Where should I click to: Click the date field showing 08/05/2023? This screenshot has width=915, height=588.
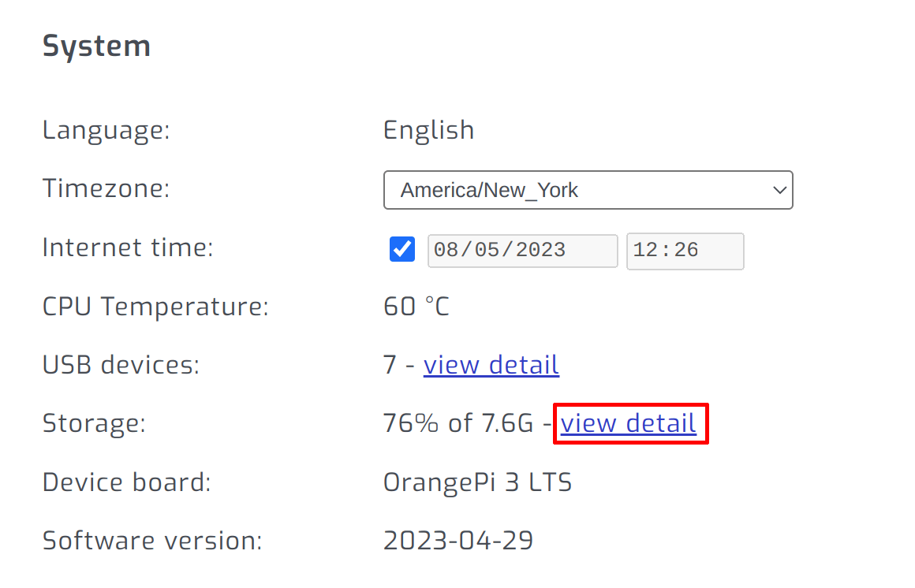(x=522, y=251)
